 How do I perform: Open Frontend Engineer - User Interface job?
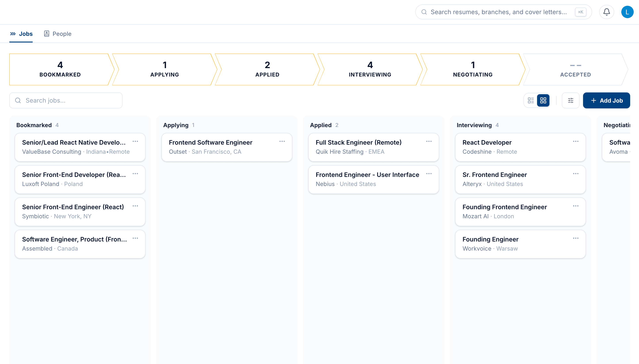374,180
